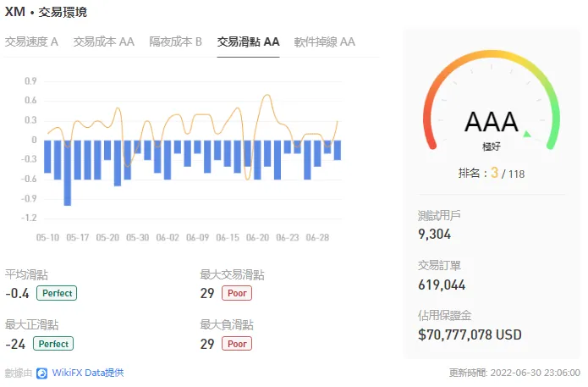Click the 測試用戶 value 9,304
Screen dimensions: 588x387
(434, 235)
